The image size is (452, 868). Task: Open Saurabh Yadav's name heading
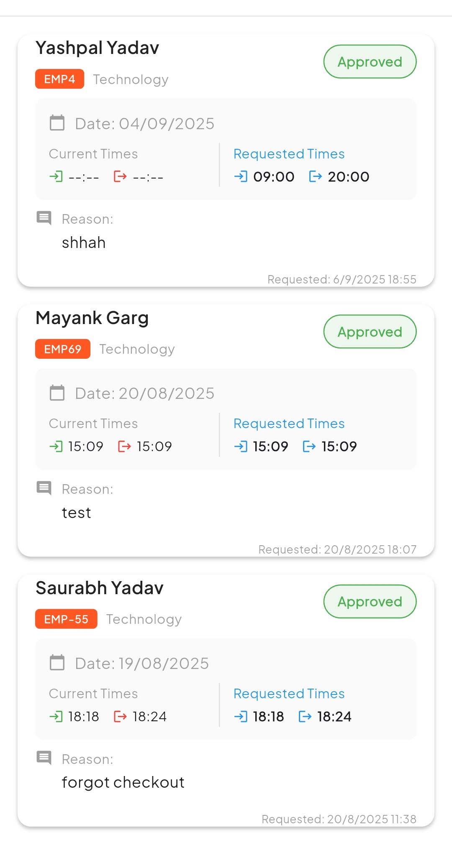tap(100, 588)
